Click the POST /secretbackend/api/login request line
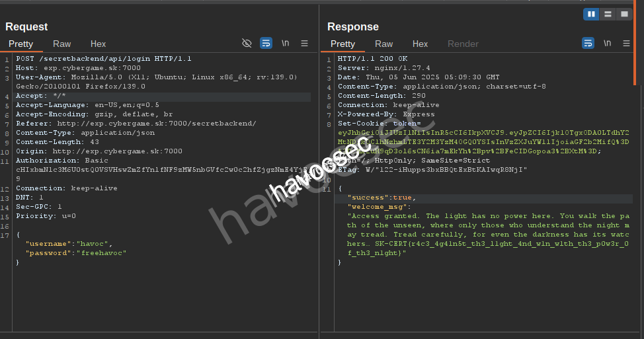Screen dimensions: 644x339 coord(104,59)
